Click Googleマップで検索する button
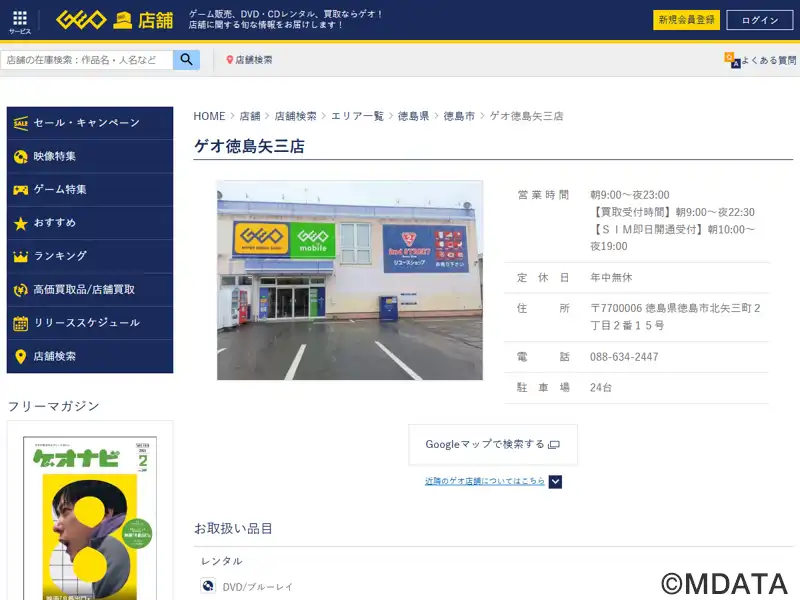800x600 pixels. click(x=493, y=444)
